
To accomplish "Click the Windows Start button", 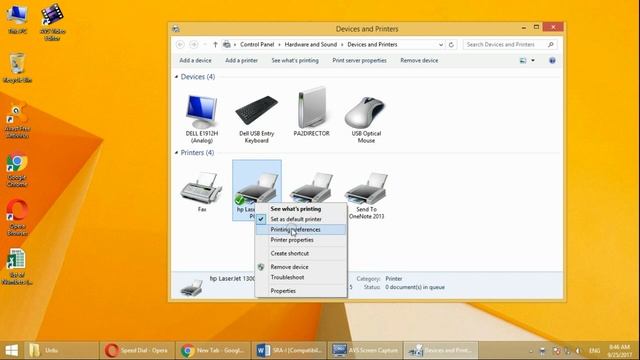I will coord(11,351).
